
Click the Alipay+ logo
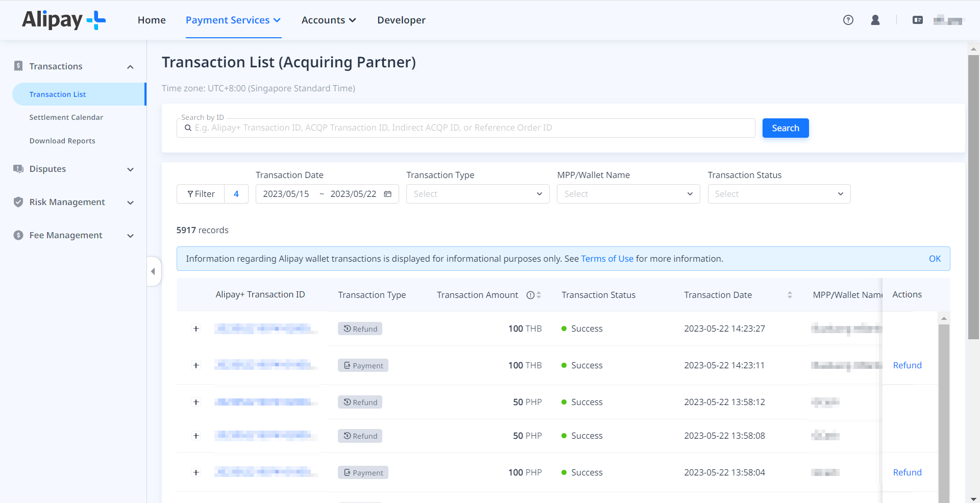pos(63,20)
